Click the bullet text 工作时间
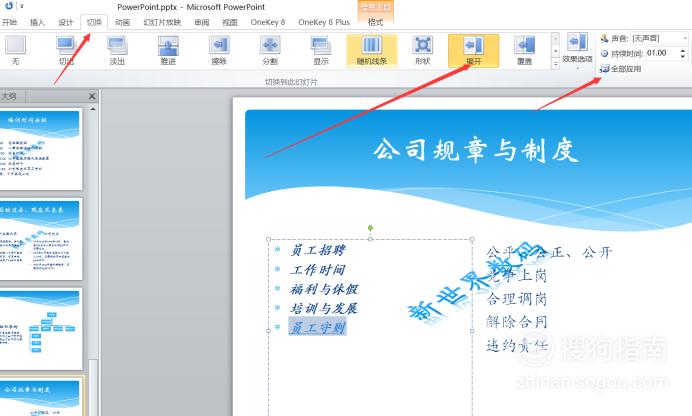 (318, 270)
